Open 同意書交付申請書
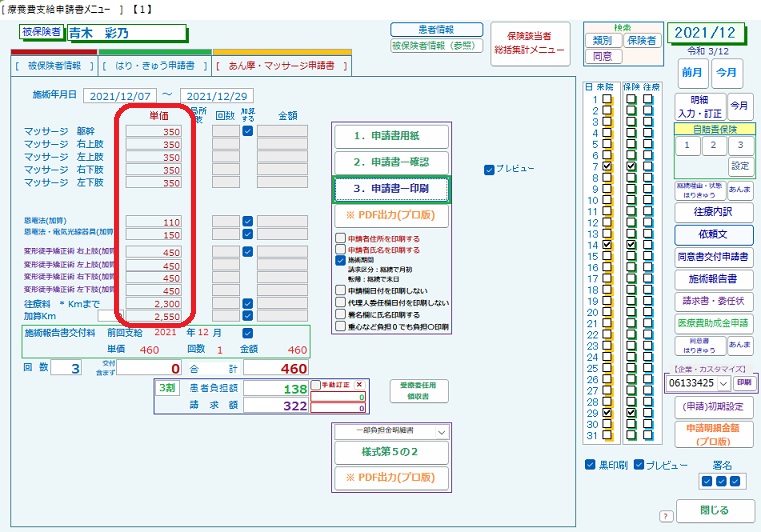The height and width of the screenshot is (532, 761). click(713, 257)
